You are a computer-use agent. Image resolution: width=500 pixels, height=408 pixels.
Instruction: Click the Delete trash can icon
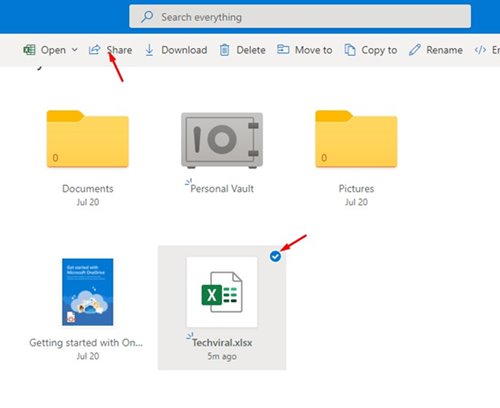coord(224,50)
